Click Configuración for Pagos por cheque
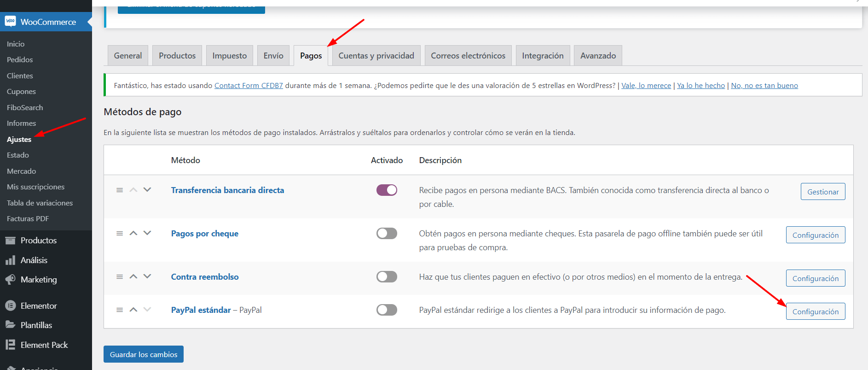Viewport: 868px width, 370px height. coord(816,235)
